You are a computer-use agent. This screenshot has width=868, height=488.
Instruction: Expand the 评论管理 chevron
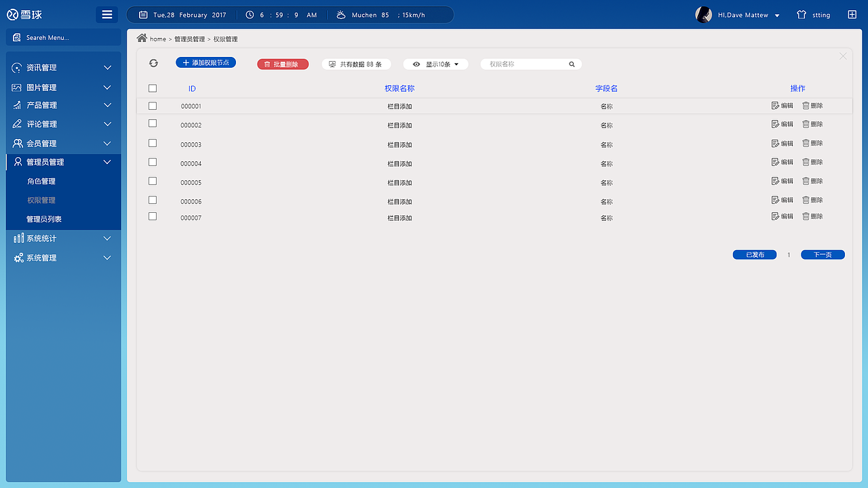(x=107, y=124)
